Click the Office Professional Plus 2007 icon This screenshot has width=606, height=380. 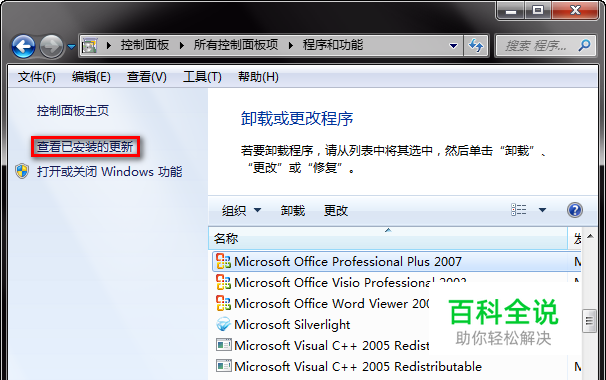(x=223, y=261)
